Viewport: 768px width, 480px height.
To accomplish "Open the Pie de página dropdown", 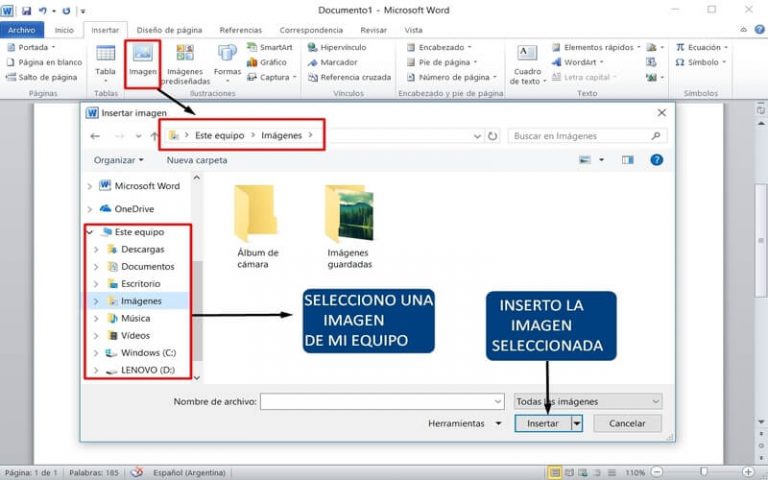I will (442, 62).
